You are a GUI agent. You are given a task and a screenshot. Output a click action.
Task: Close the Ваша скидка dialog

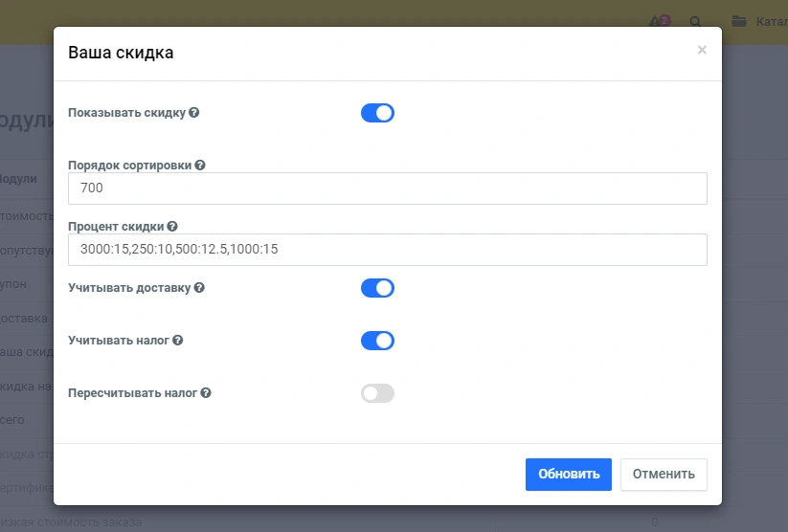click(702, 50)
